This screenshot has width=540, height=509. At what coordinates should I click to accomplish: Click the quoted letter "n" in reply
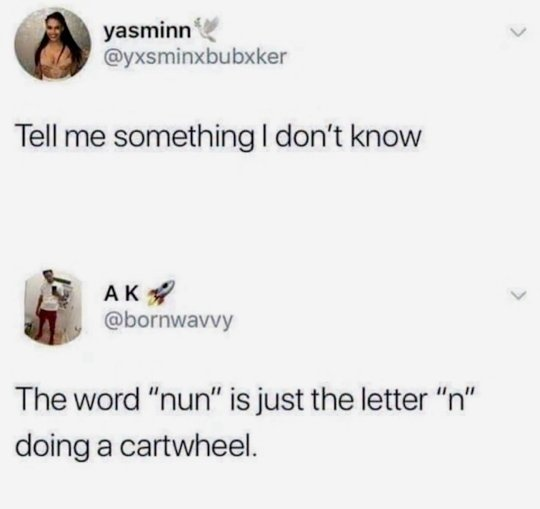click(454, 399)
